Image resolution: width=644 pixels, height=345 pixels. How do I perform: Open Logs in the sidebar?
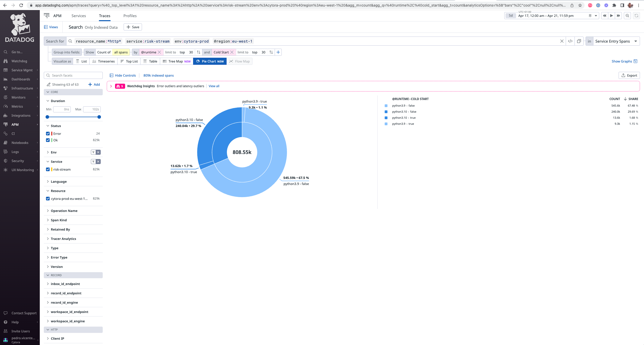click(15, 152)
